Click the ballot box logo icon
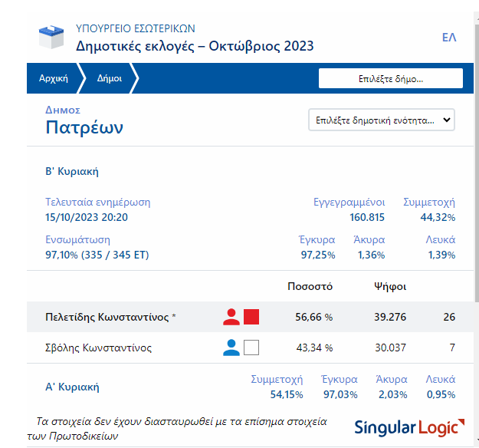 [52, 36]
